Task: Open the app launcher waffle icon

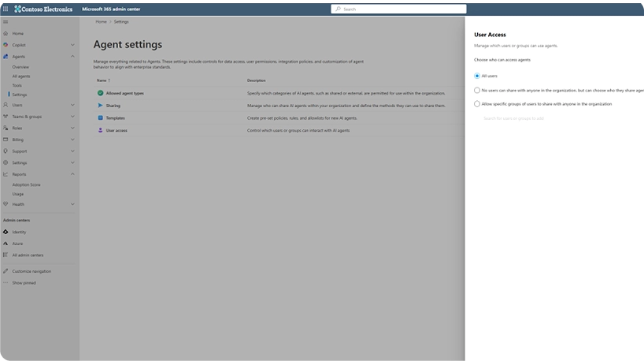Action: coord(6,9)
